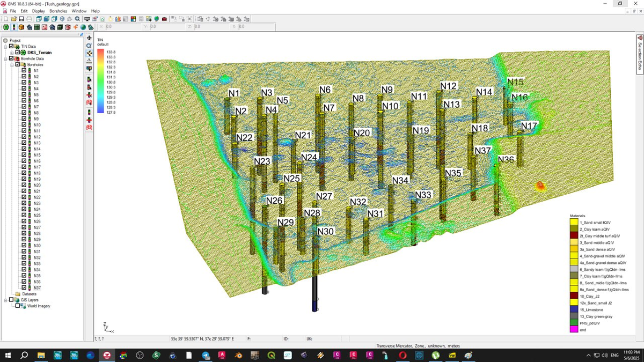The image size is (644, 362).
Task: Uncheck borehole N10 checkbox
Action: [x=24, y=124]
